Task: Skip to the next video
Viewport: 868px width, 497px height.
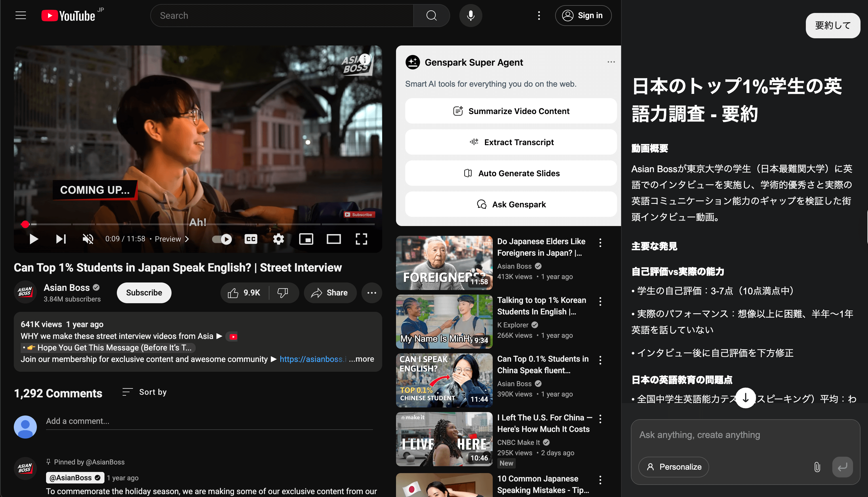Action: pos(61,239)
